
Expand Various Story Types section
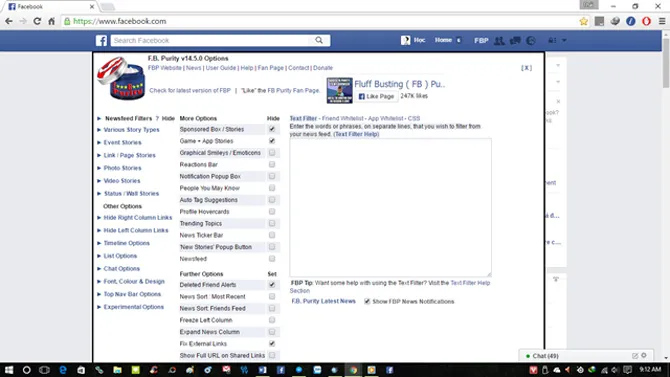(131, 130)
